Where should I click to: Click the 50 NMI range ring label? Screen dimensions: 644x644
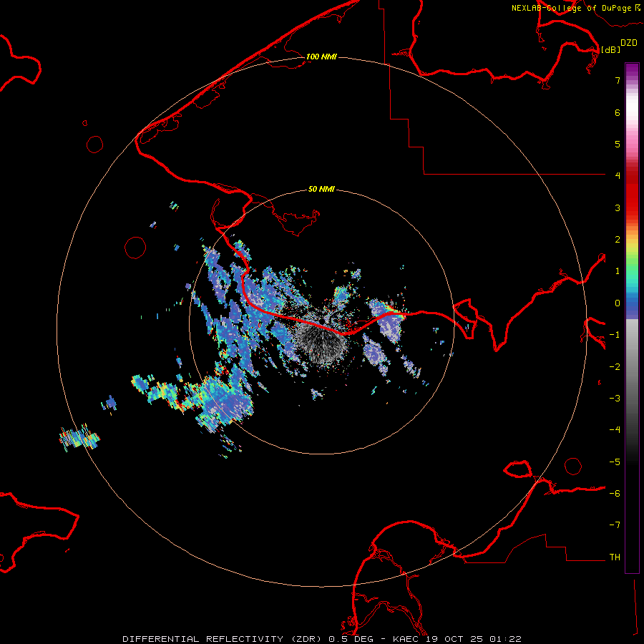click(x=321, y=190)
